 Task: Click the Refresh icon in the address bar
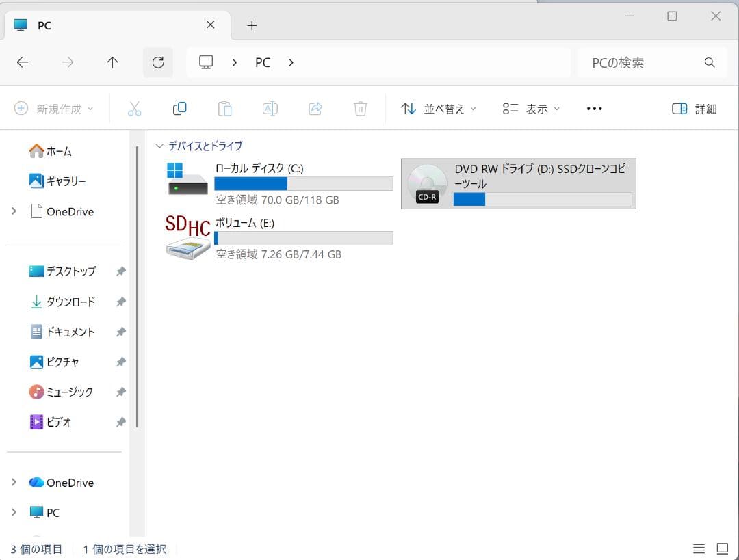157,62
